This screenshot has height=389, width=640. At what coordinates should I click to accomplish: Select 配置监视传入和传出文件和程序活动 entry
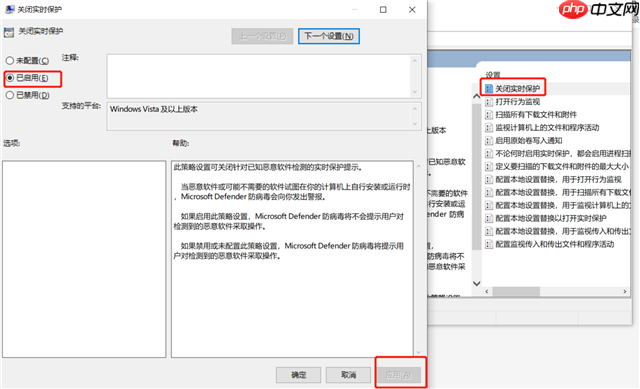[x=554, y=245]
